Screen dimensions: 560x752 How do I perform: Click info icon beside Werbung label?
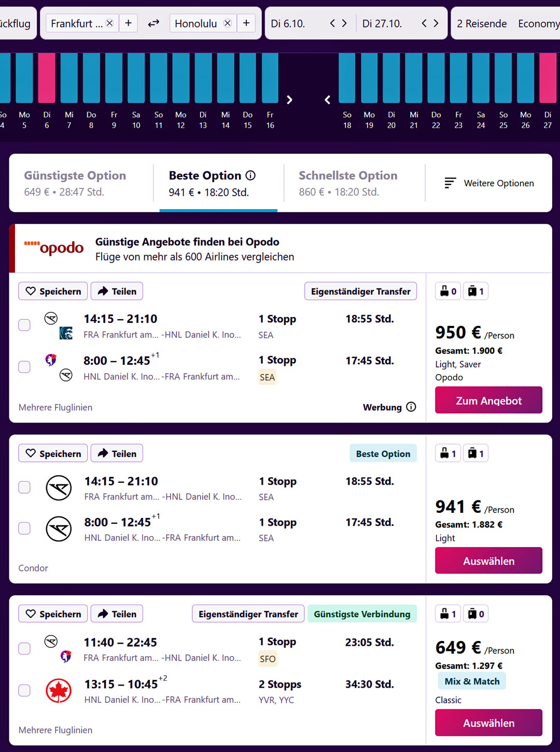pos(411,407)
